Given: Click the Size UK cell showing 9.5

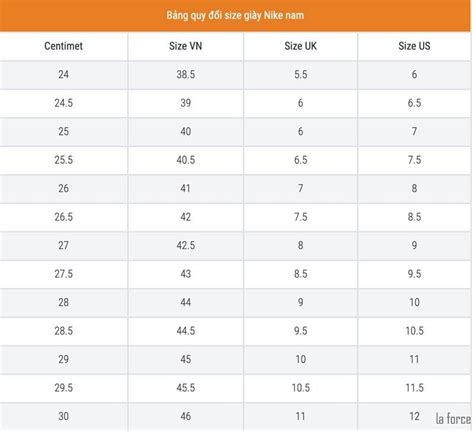Looking at the screenshot, I should click(301, 331).
